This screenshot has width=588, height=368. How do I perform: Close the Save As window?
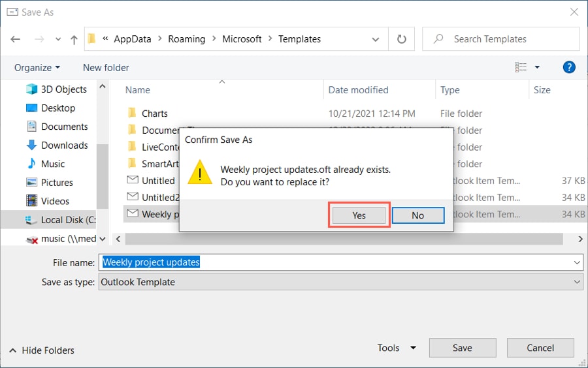tap(574, 12)
